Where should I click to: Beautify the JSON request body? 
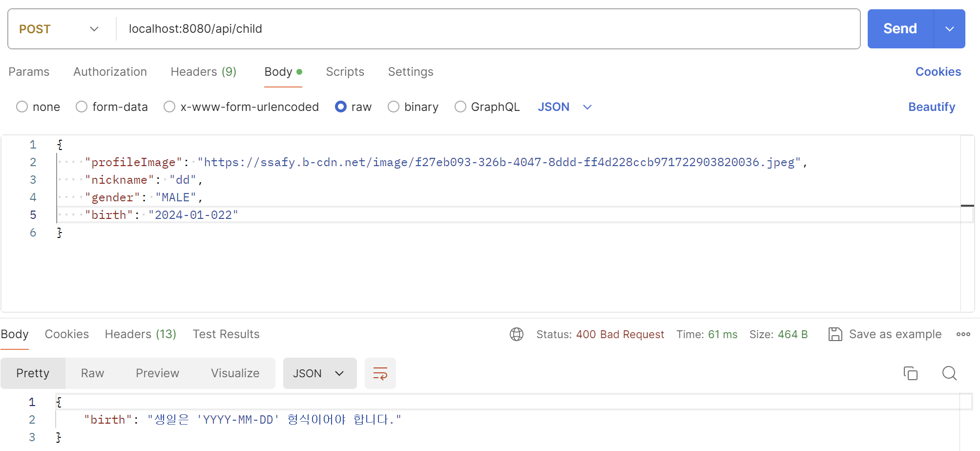(931, 107)
